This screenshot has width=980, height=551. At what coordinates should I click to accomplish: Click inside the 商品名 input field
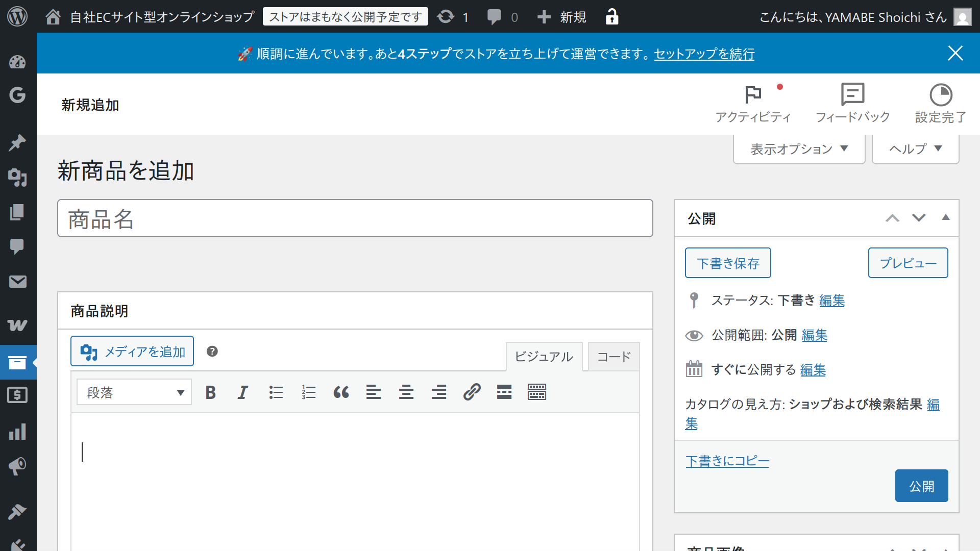[356, 218]
